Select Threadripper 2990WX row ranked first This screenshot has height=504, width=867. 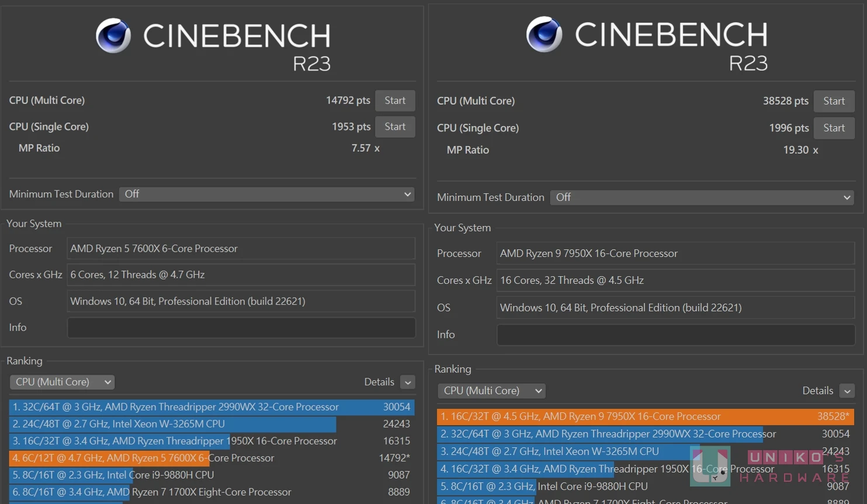(x=210, y=407)
